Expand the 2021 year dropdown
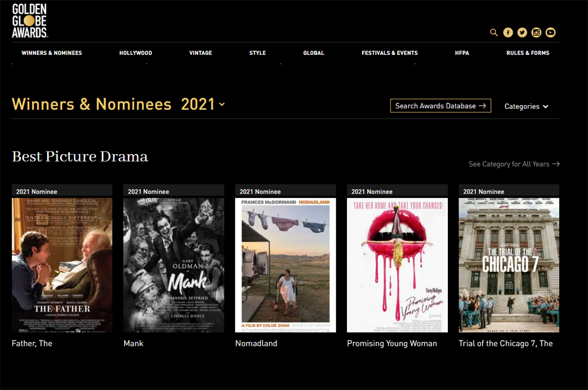Screen dimensions: 588x390 tap(203, 104)
